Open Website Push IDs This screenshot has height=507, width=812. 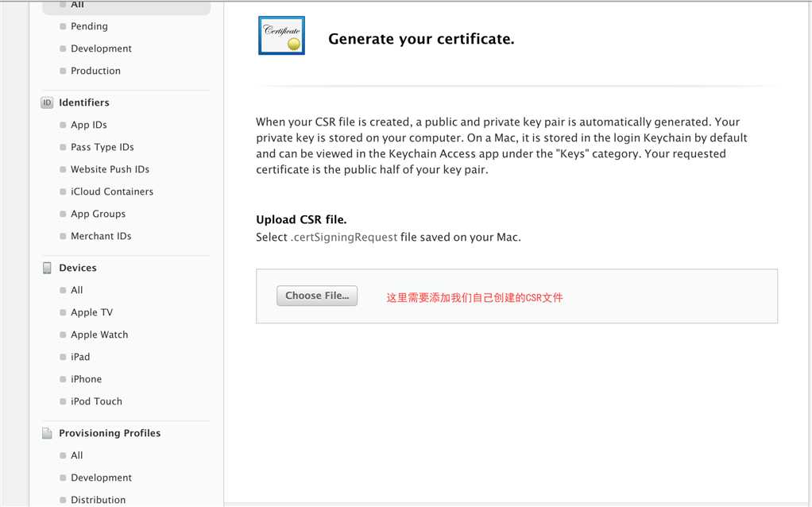(110, 169)
